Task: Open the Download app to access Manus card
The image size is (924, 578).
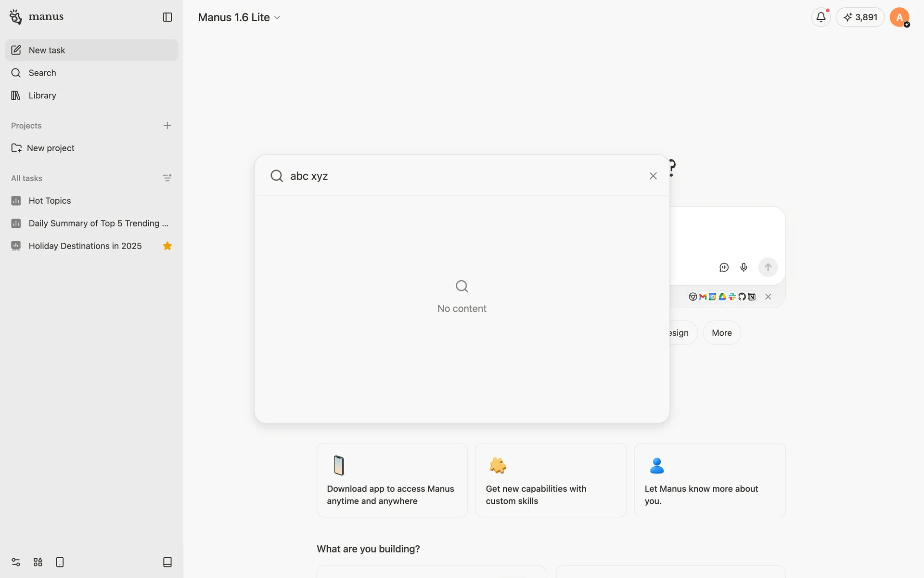Action: [x=392, y=480]
